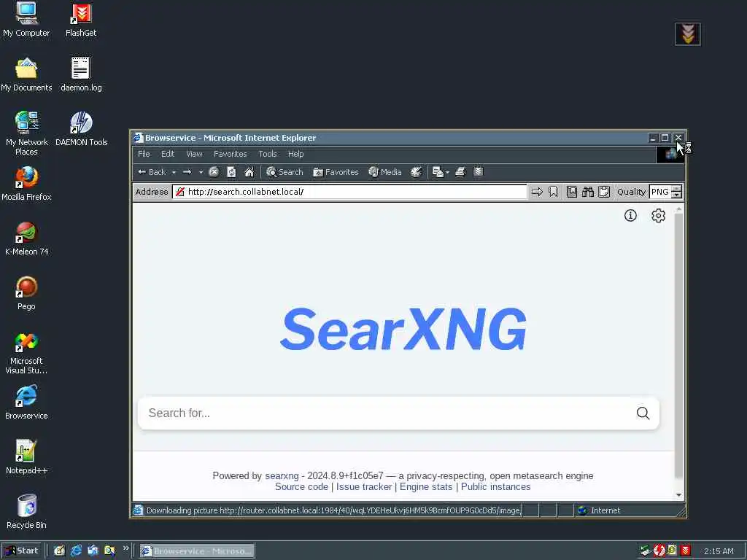The width and height of the screenshot is (747, 560).
Task: Select the Recycle Bin icon
Action: pyautogui.click(x=26, y=512)
